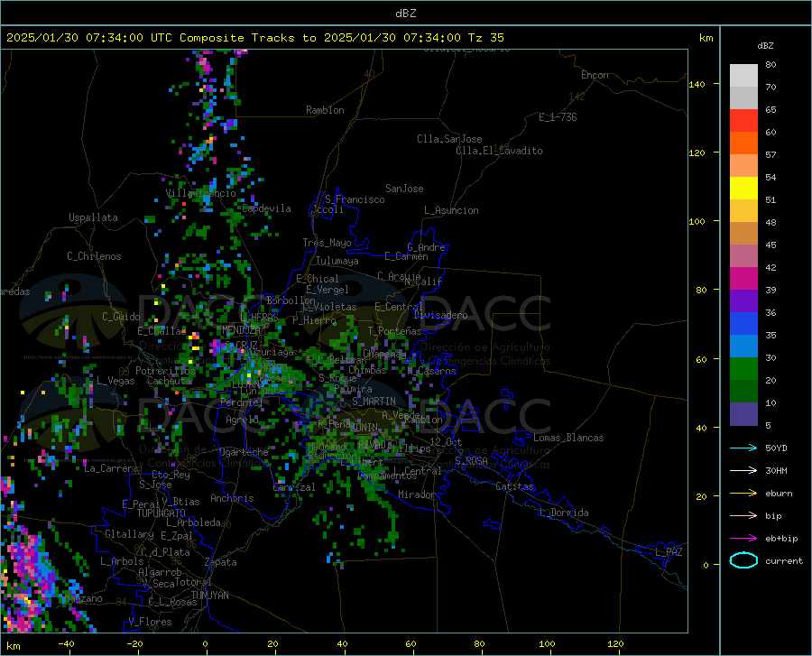Click the La_Carrera label
The width and height of the screenshot is (812, 656).
(111, 468)
